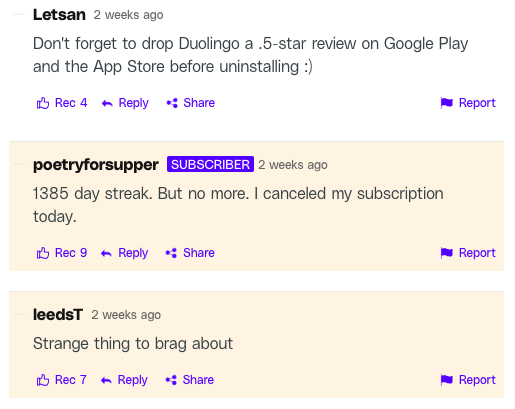Recommend poetryforsupper's comment via thumbs-up icon
Image resolution: width=515 pixels, height=409 pixels.
pos(43,253)
